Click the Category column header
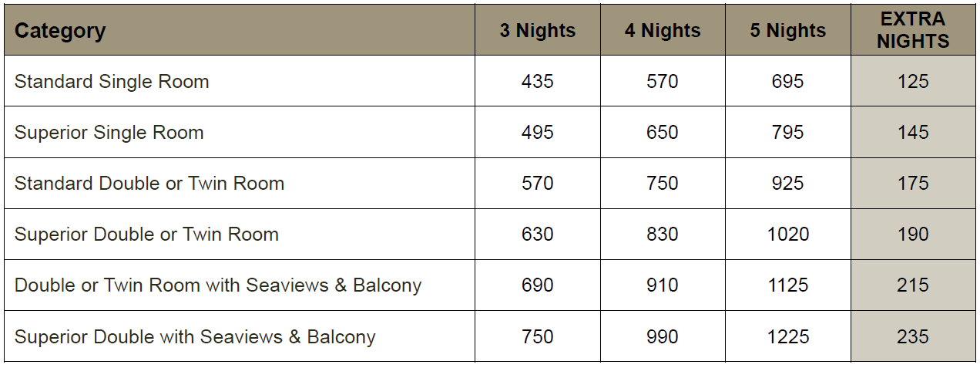 tap(60, 32)
